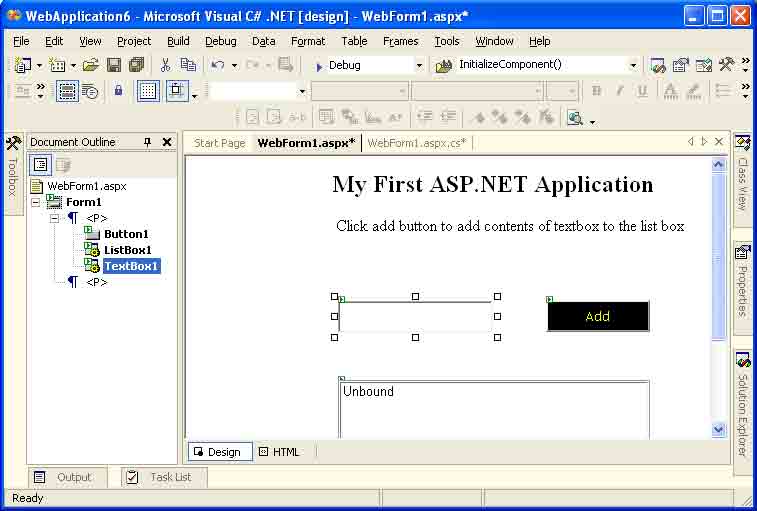Select Button1 in Document Outline
The width and height of the screenshot is (757, 511).
[x=126, y=234]
